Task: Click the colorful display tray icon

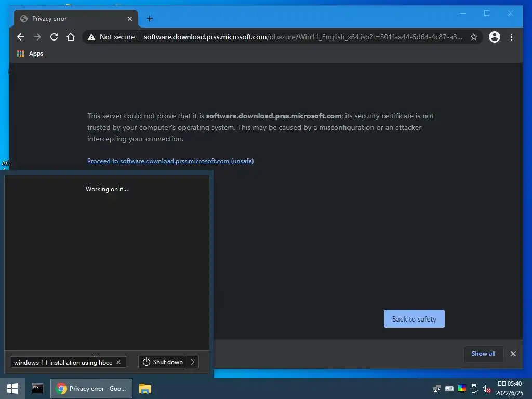Action: 462,389
